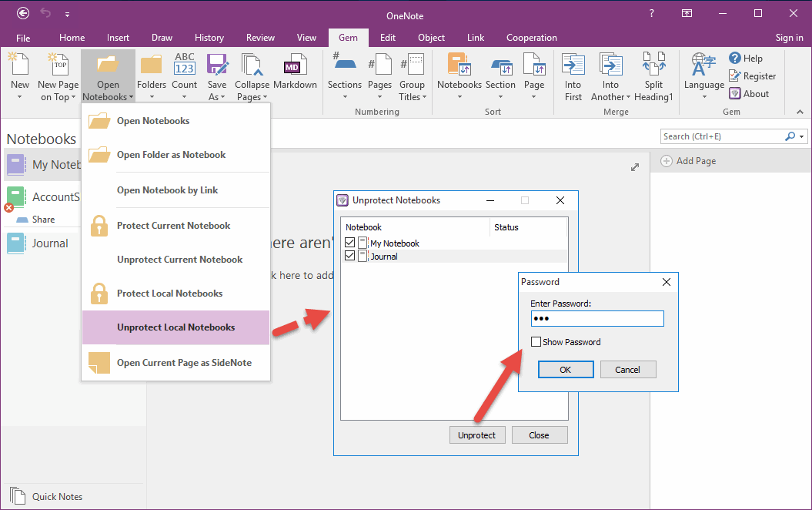The image size is (812, 510).
Task: Click Merge Into First icon
Action: click(x=573, y=64)
